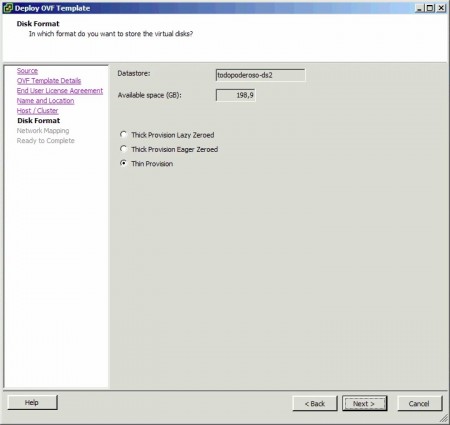
Task: Click the Deploy OVF Template title icon
Action: tap(8, 8)
